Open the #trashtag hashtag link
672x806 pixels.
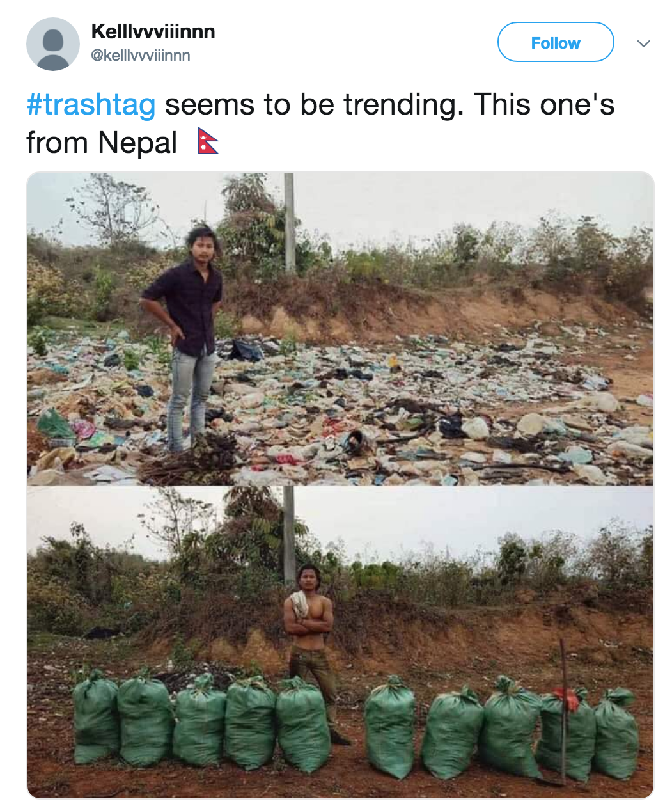point(91,105)
